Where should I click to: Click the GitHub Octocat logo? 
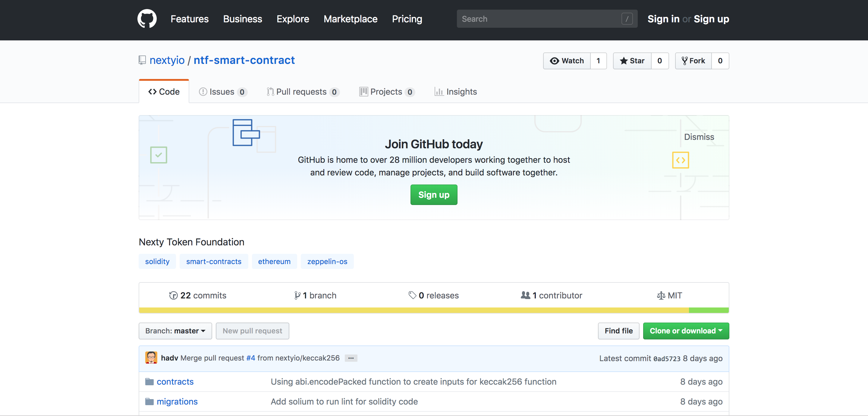pos(147,19)
